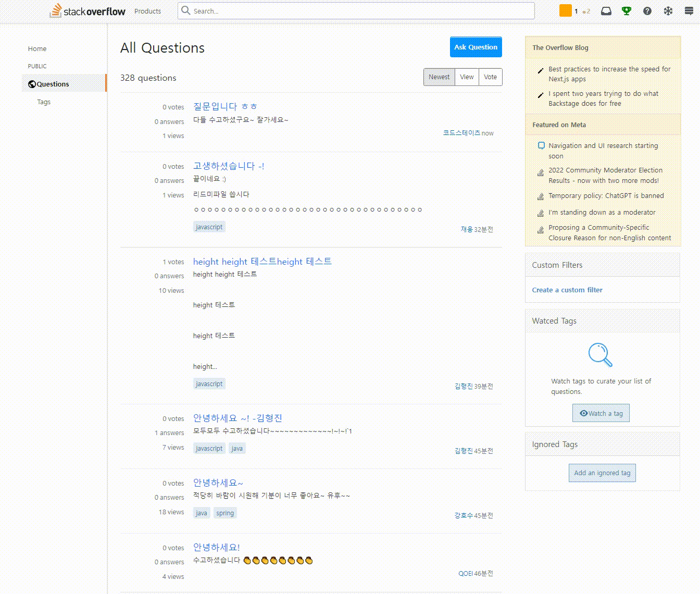Sort questions by View
700x594 pixels.
pyautogui.click(x=467, y=77)
